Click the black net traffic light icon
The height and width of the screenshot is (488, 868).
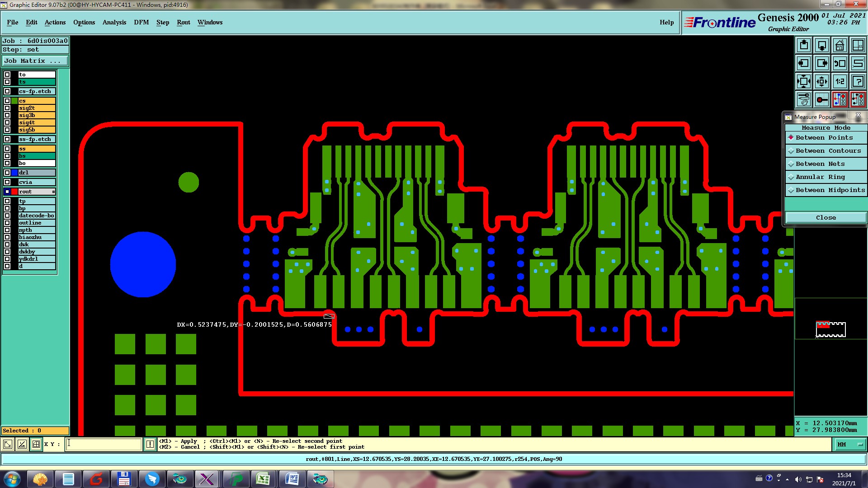tap(858, 99)
